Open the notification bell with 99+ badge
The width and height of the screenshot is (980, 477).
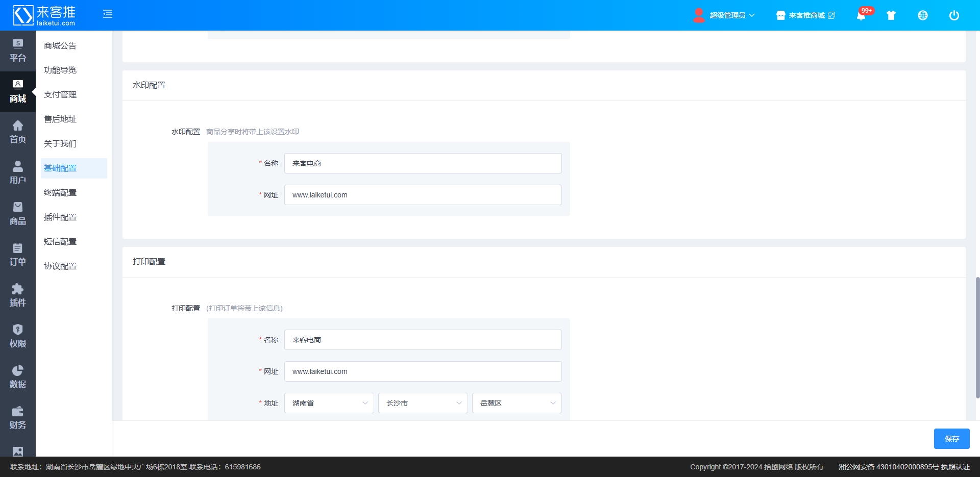click(861, 15)
